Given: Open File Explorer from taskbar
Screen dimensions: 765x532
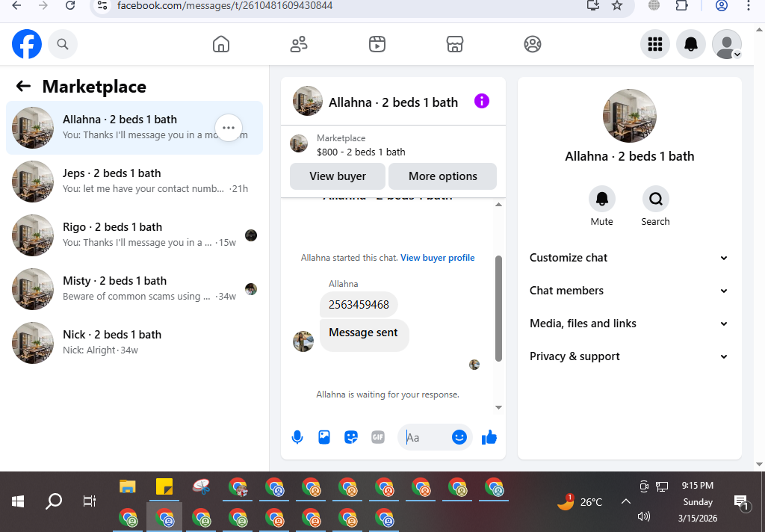Looking at the screenshot, I should [x=127, y=486].
